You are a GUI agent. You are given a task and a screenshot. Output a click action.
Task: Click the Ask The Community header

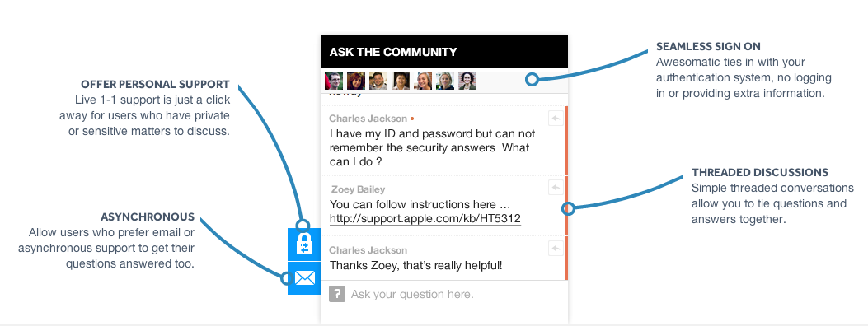click(444, 52)
